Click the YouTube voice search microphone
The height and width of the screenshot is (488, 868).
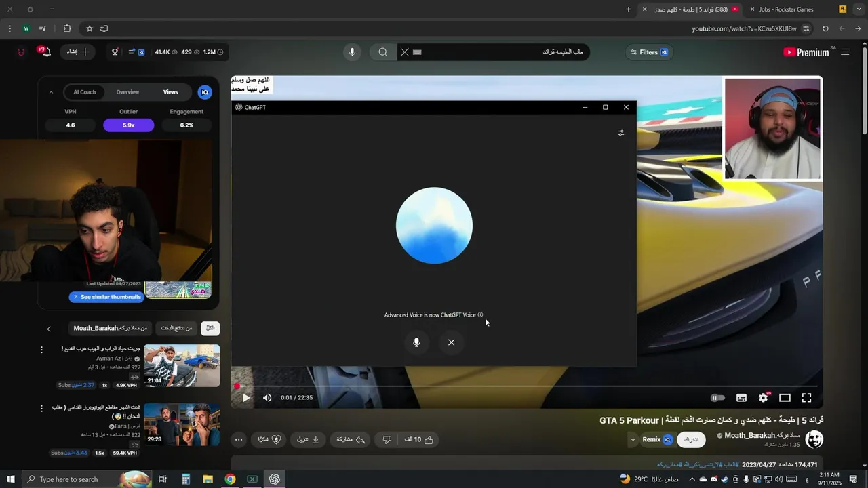(352, 52)
